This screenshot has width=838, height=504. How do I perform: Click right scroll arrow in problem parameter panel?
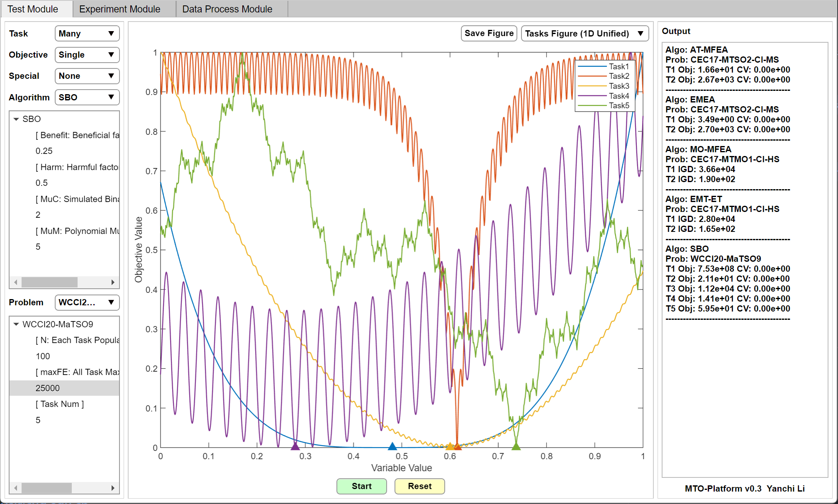click(113, 488)
